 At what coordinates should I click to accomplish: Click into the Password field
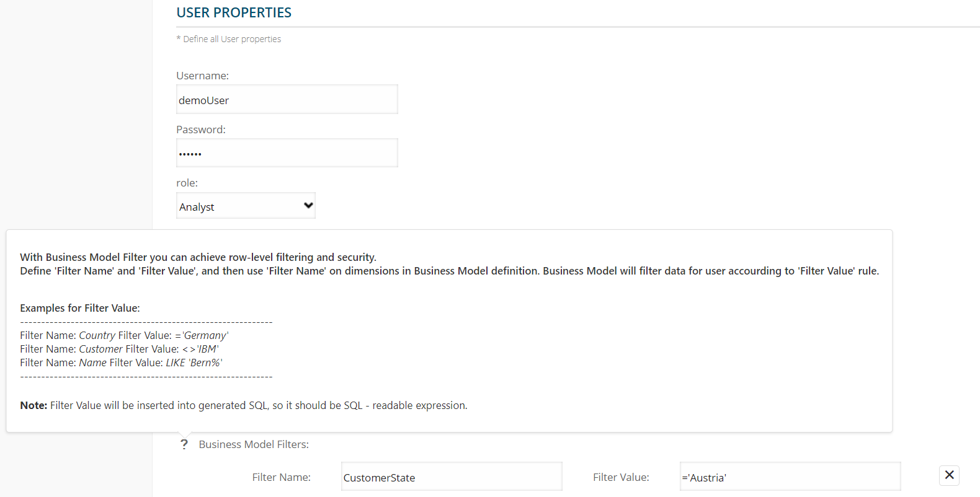[287, 152]
